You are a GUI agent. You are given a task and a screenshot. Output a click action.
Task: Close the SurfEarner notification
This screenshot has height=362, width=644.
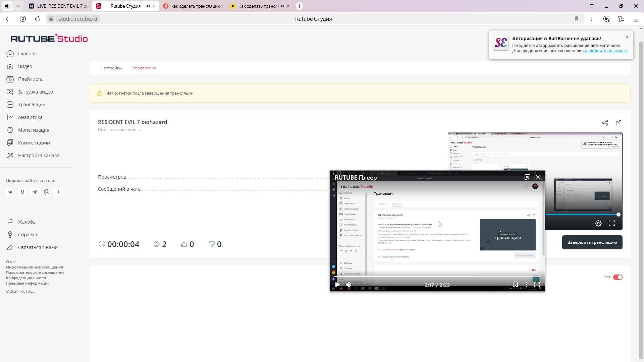pos(627,37)
